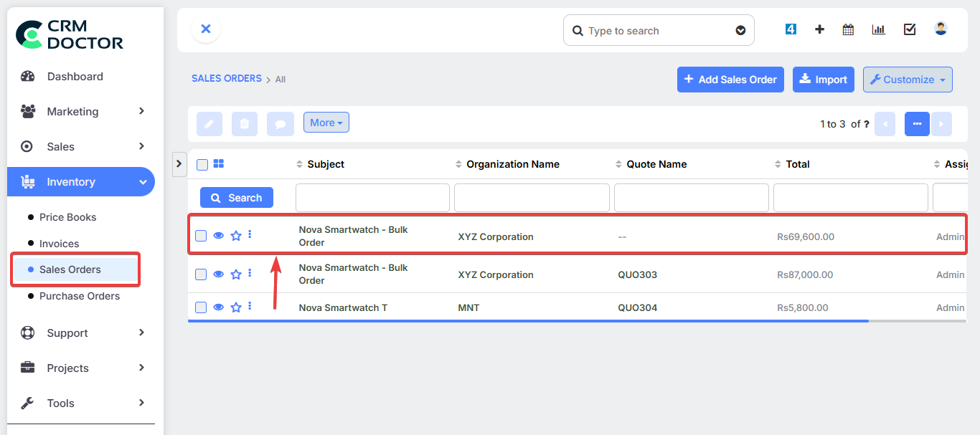Viewport: 980px width, 435px height.
Task: Open the Reports bar chart icon
Action: point(878,29)
